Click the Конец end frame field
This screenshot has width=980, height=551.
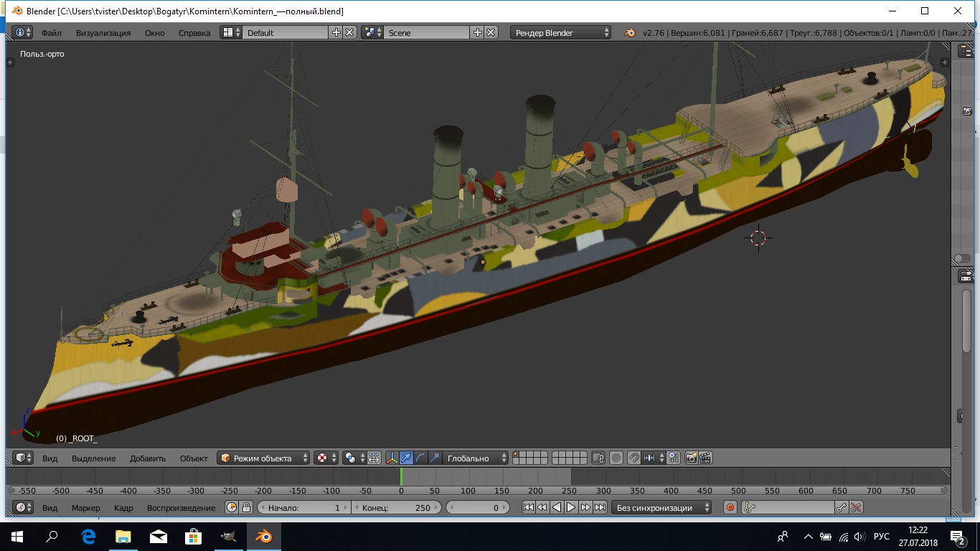tap(396, 507)
